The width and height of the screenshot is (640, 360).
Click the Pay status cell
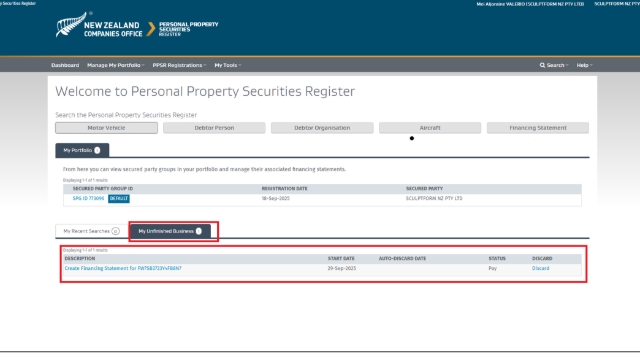493,268
